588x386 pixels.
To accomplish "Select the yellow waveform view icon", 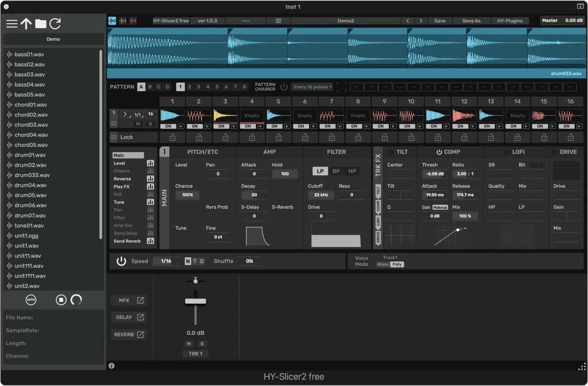I will pyautogui.click(x=123, y=21).
